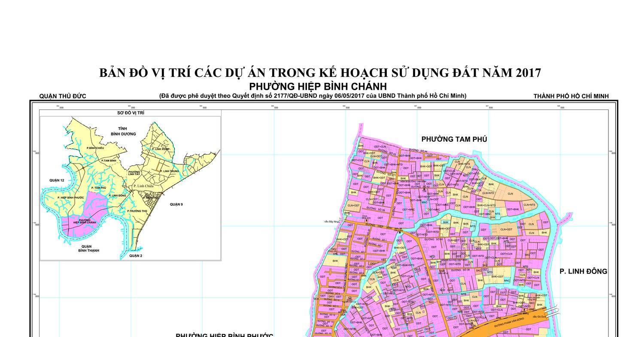Click the P. HIỆP BÌNH PHƯỚC inset label
Image resolution: width=644 pixels, height=337 pixels.
click(70, 197)
